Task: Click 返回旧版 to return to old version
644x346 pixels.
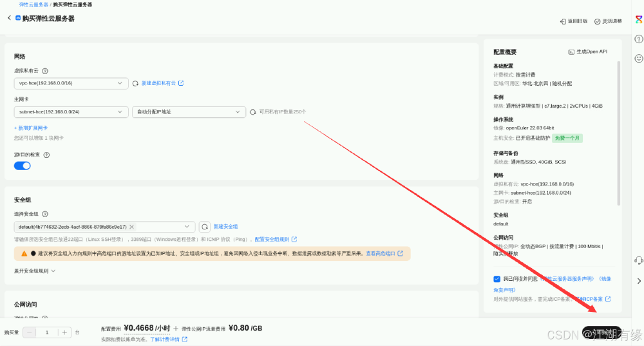Action: point(574,21)
